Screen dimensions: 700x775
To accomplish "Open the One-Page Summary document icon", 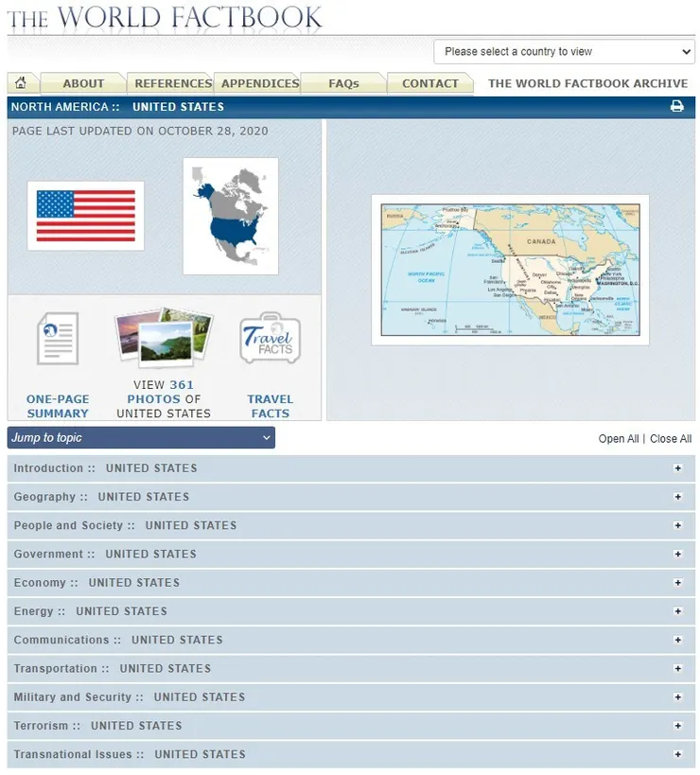I will [x=58, y=339].
